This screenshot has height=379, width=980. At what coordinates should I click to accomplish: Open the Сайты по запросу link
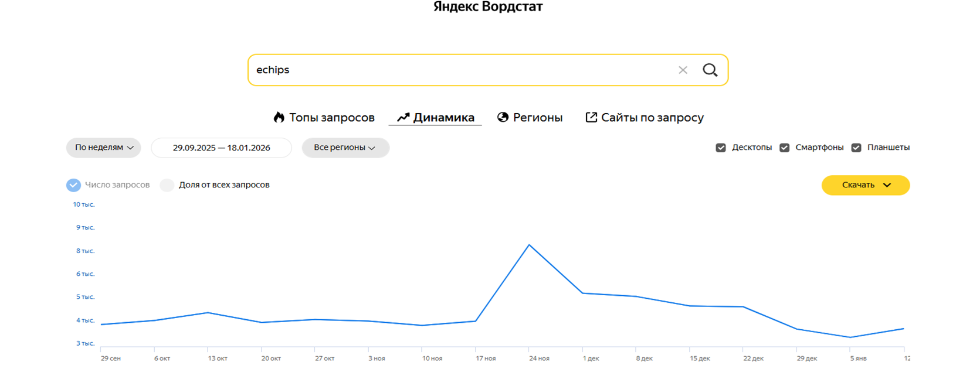(x=652, y=118)
